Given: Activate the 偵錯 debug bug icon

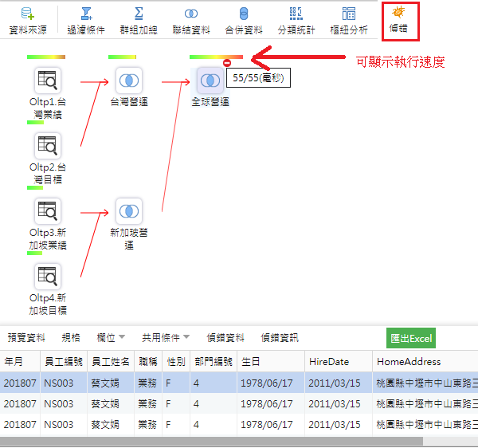Looking at the screenshot, I should click(x=398, y=12).
